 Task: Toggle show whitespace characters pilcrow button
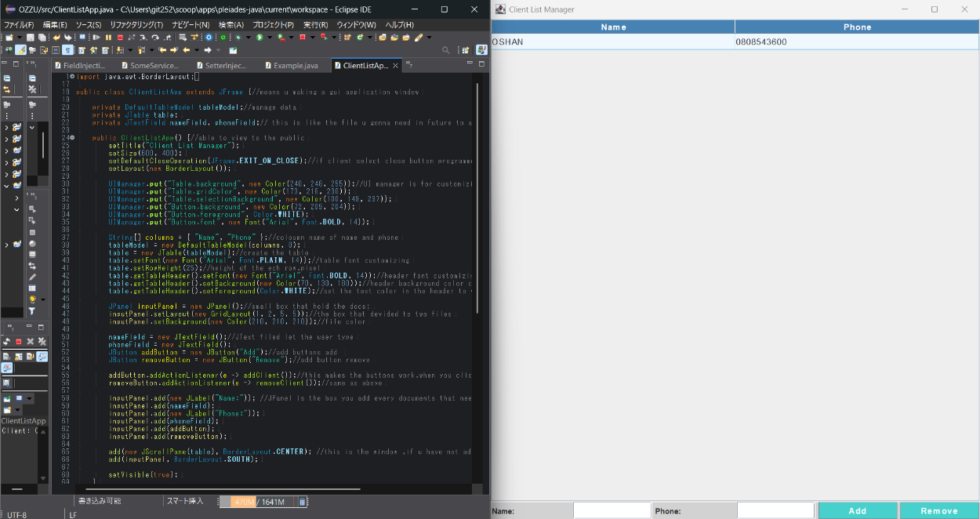(68, 50)
